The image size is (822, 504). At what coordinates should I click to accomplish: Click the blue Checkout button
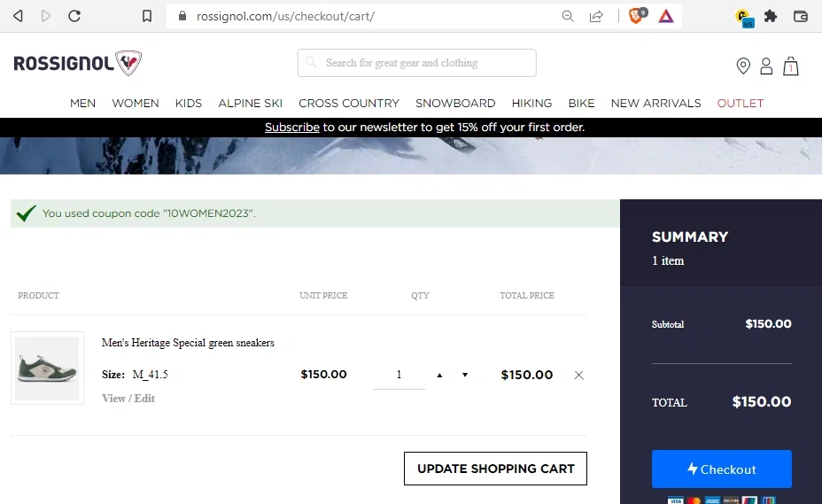722,469
